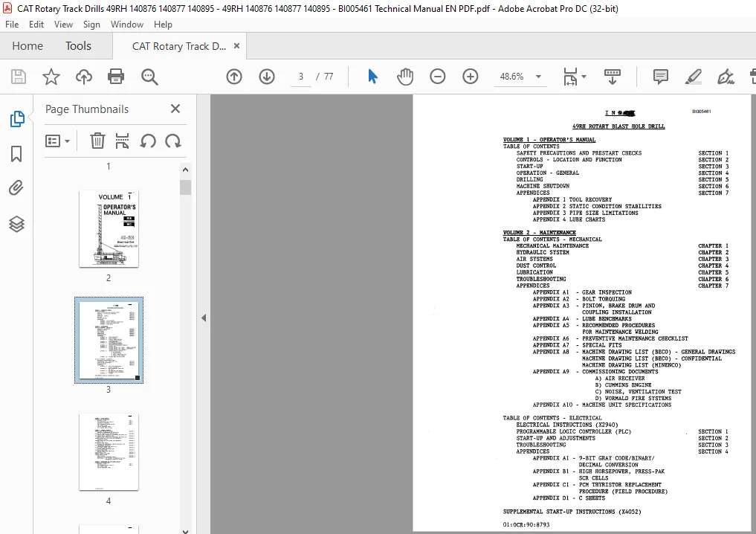
Task: Close the Page Thumbnails panel
Action: [175, 109]
